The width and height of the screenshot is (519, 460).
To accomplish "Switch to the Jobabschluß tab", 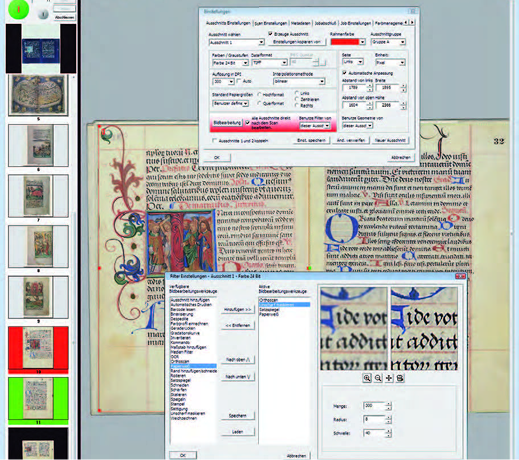I will (x=325, y=23).
